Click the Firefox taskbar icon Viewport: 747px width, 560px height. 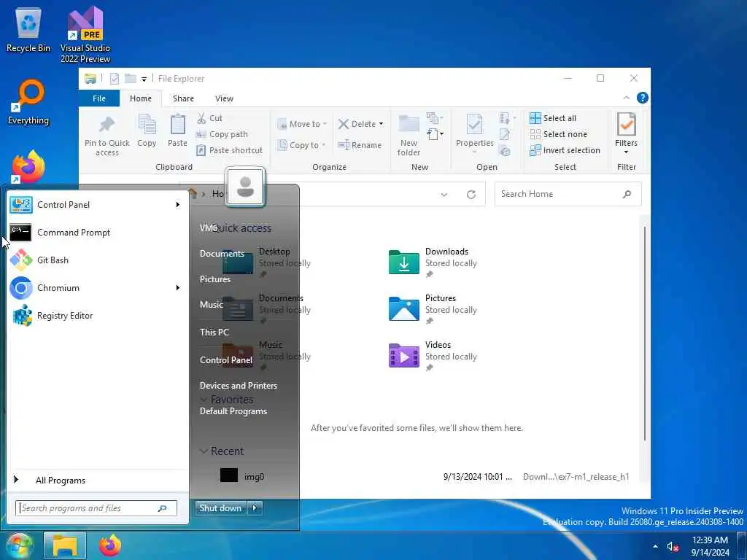[110, 545]
